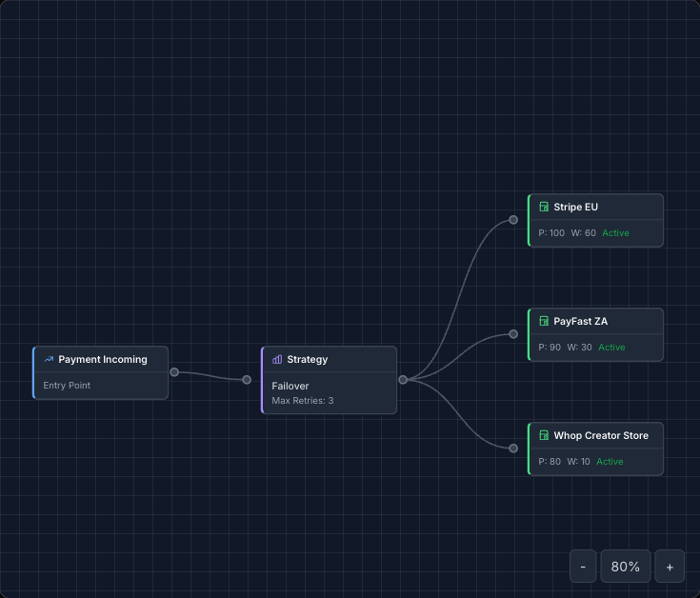Screen dimensions: 700x598
Task: Select the Stripe EU node title
Action: pyautogui.click(x=576, y=207)
